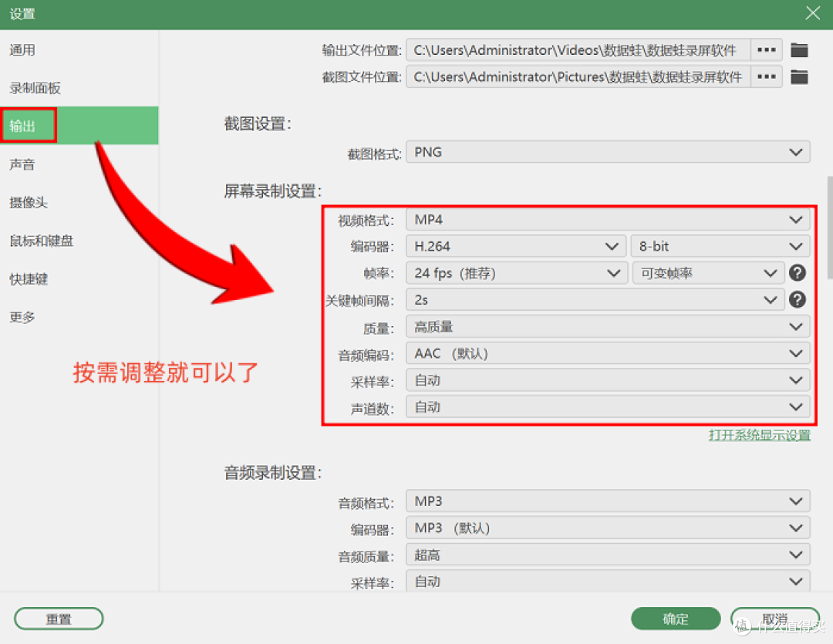Close the settings dialog
Screen dimensions: 833x644
pyautogui.click(x=812, y=13)
